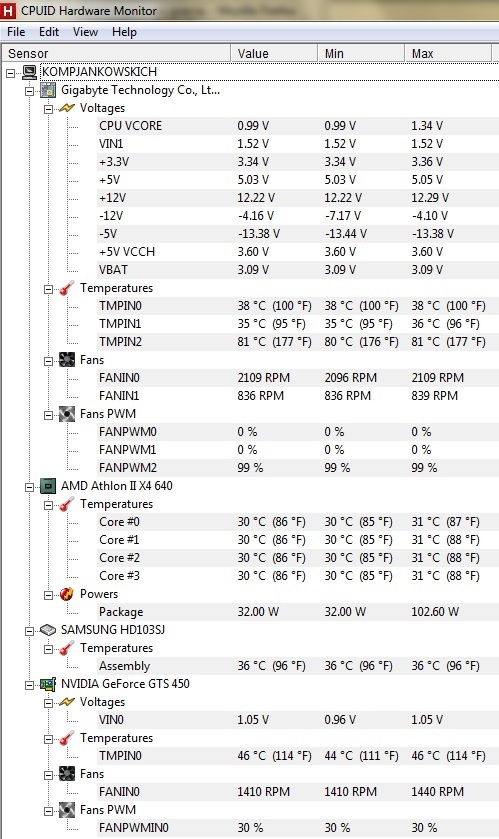
Task: Select the SAMSUNG HD103SJ hard drive icon
Action: 48,630
